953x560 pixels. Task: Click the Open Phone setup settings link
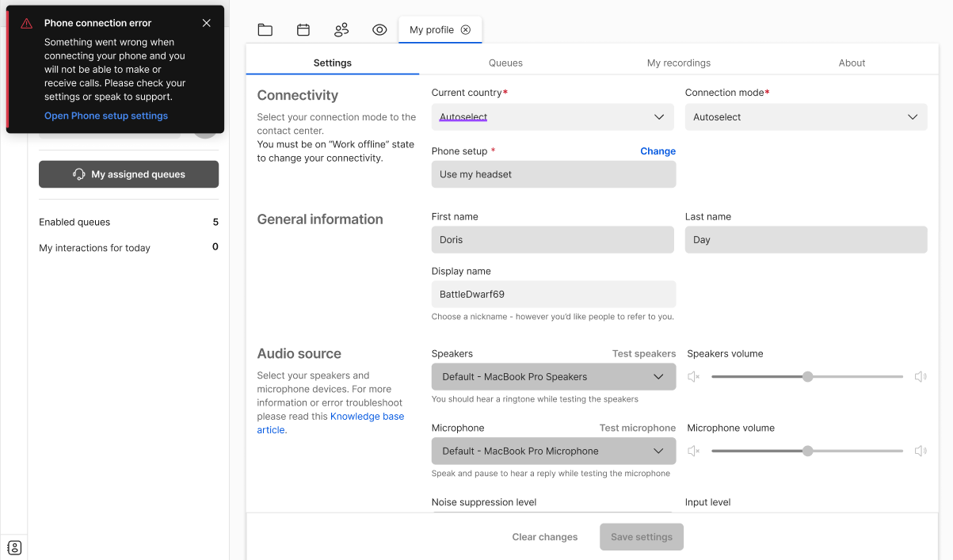[105, 115]
